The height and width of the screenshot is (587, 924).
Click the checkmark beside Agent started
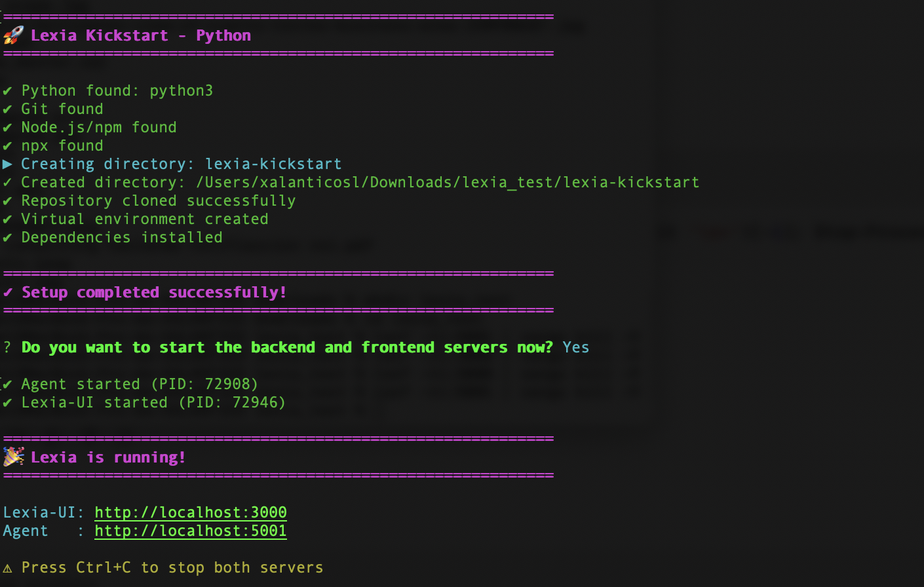7,384
